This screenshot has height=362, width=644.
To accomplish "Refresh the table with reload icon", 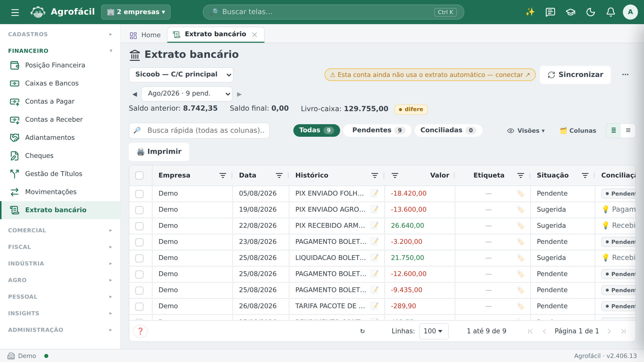I will (362, 331).
